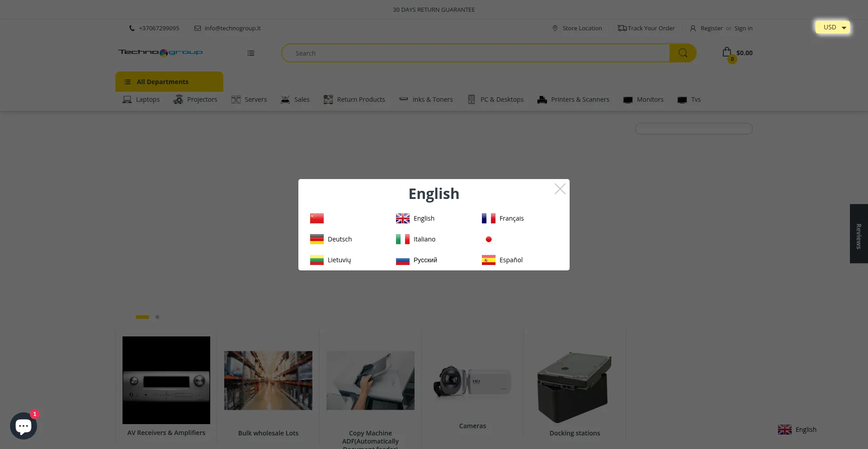This screenshot has height=449, width=868.
Task: Click the Projectors navigation icon
Action: 179,99
